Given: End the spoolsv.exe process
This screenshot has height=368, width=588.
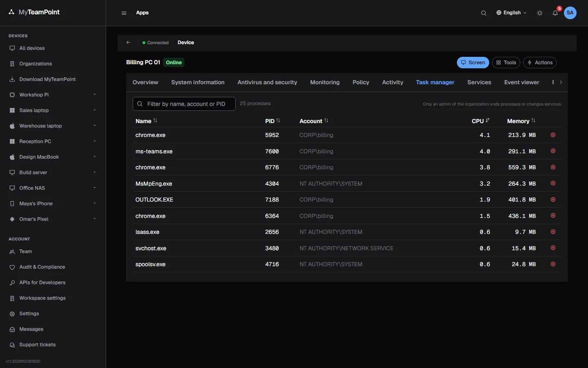Looking at the screenshot, I should (x=553, y=264).
